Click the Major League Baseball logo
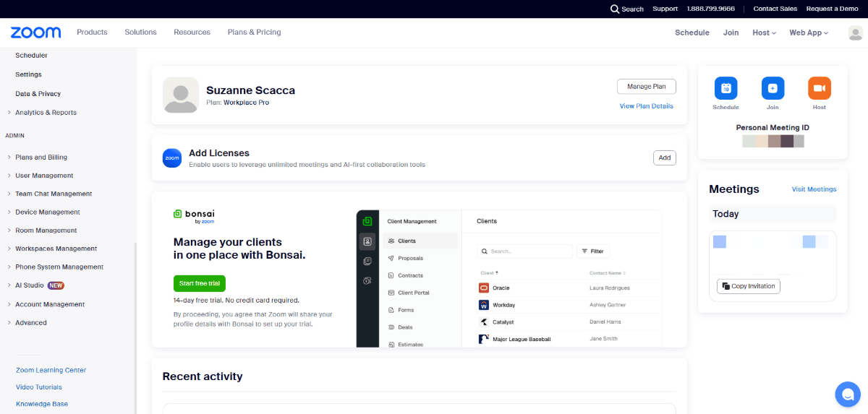 [484, 339]
